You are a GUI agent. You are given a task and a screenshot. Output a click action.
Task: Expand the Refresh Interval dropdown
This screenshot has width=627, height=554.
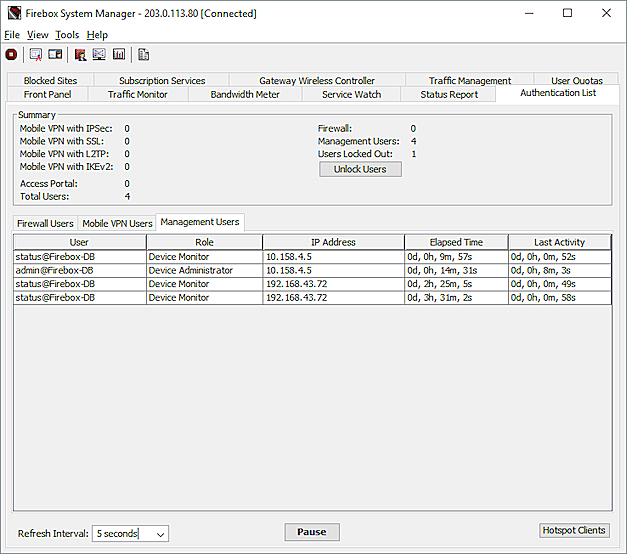161,534
